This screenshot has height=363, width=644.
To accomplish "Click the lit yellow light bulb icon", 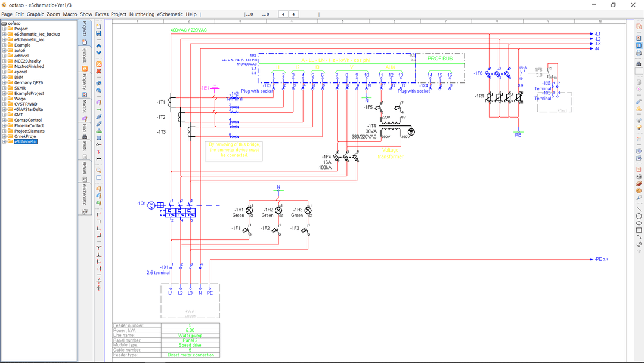I will (639, 128).
